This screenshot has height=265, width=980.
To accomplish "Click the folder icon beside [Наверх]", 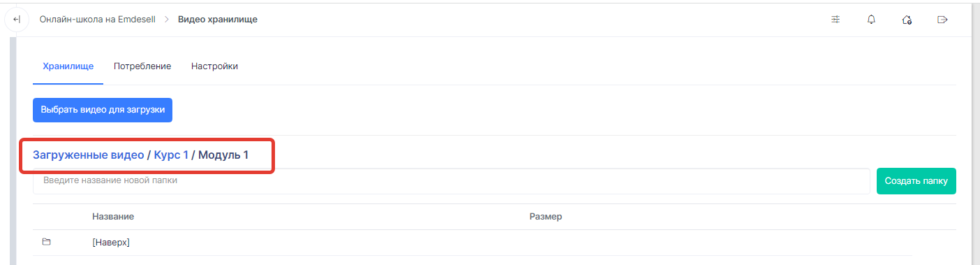I will pyautogui.click(x=47, y=242).
